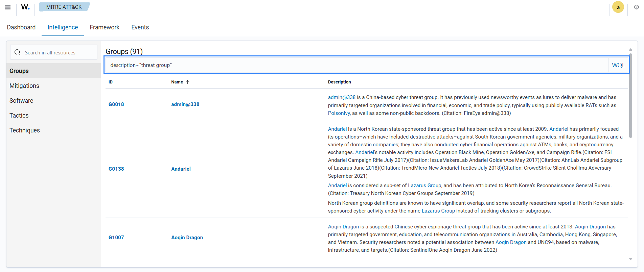Open the Events tab
This screenshot has height=272, width=644.
tap(140, 27)
